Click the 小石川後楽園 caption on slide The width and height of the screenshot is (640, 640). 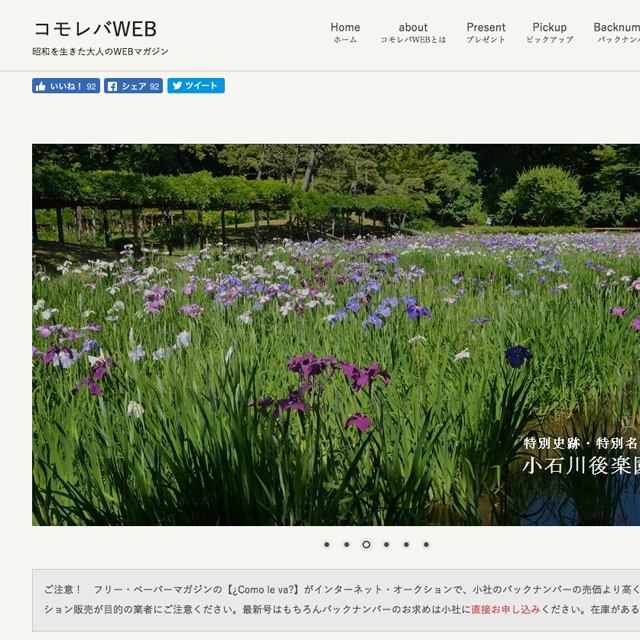point(581,466)
